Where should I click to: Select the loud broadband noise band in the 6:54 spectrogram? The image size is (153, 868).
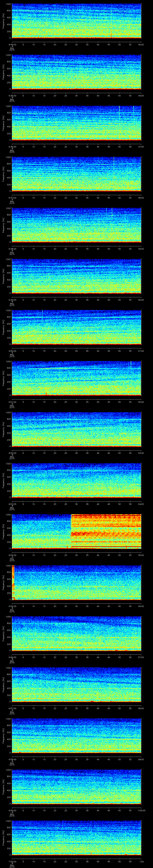[x=106, y=531]
